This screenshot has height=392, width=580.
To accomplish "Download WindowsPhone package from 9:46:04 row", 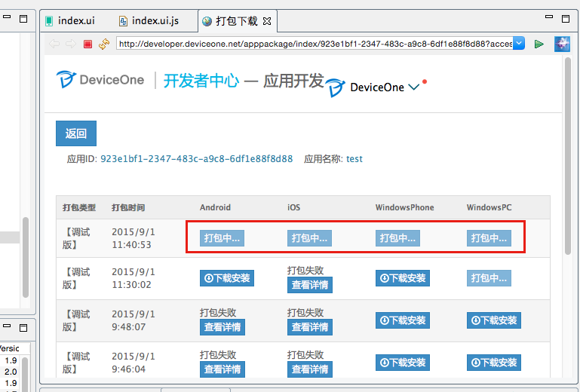I will coord(403,363).
